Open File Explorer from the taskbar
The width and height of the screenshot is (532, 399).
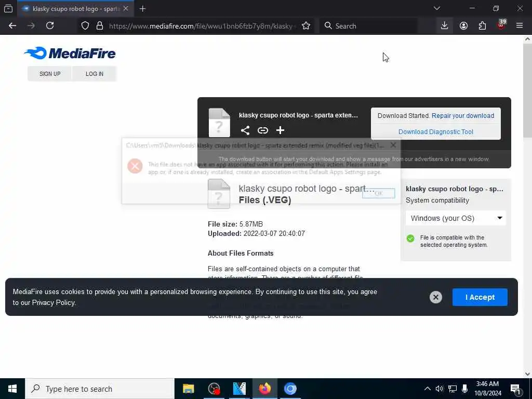click(188, 389)
